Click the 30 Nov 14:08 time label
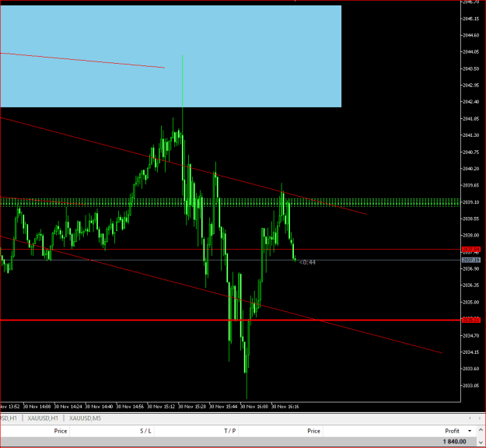This screenshot has width=486, height=448. [37, 407]
